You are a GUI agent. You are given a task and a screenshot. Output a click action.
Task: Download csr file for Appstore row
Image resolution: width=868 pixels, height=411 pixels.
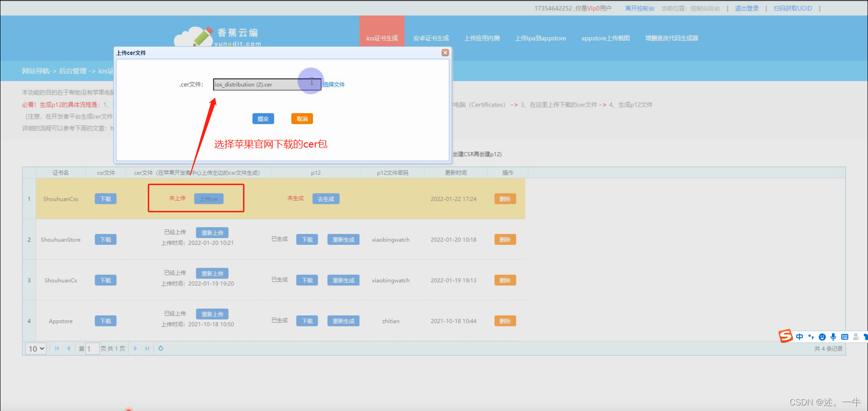tap(106, 321)
